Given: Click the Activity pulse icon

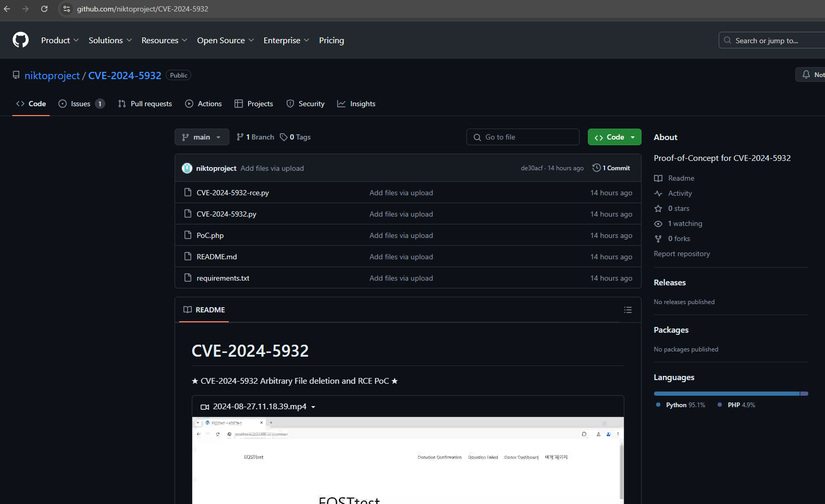Looking at the screenshot, I should [658, 193].
